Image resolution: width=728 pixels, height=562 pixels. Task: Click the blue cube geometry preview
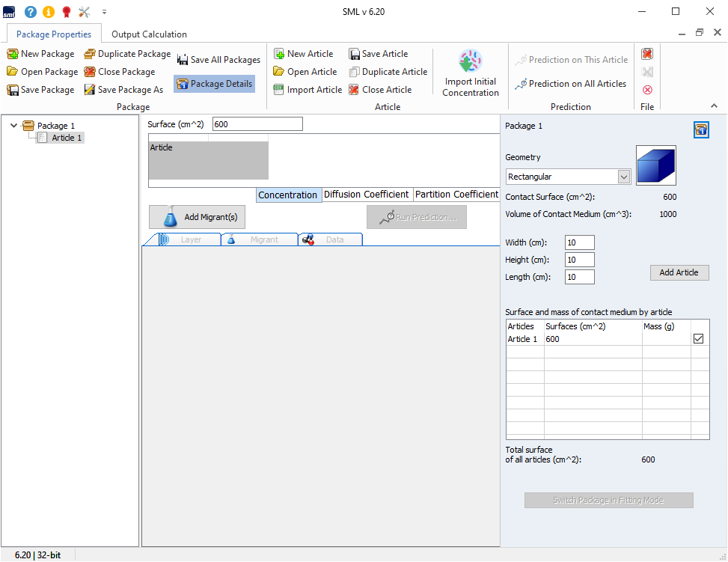click(x=655, y=165)
